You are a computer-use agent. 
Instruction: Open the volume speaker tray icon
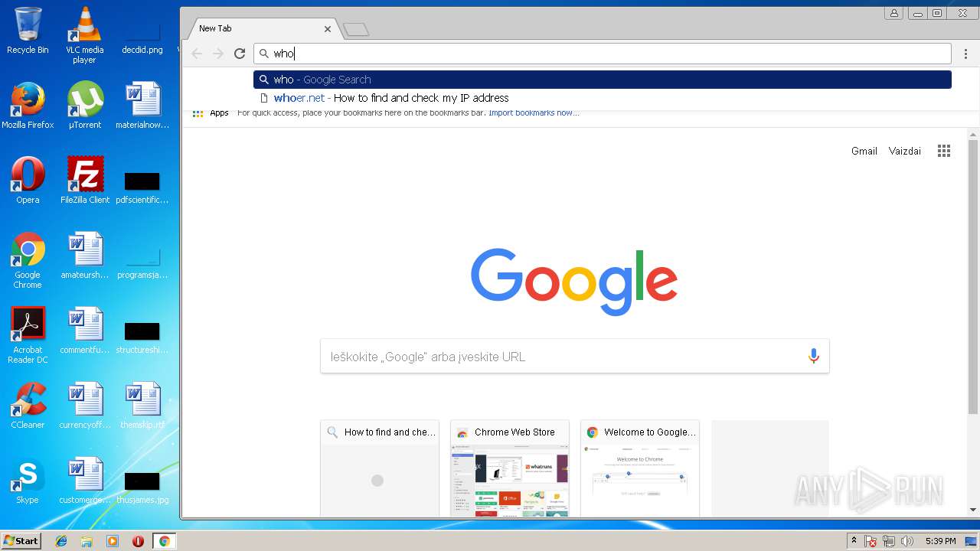(x=907, y=541)
